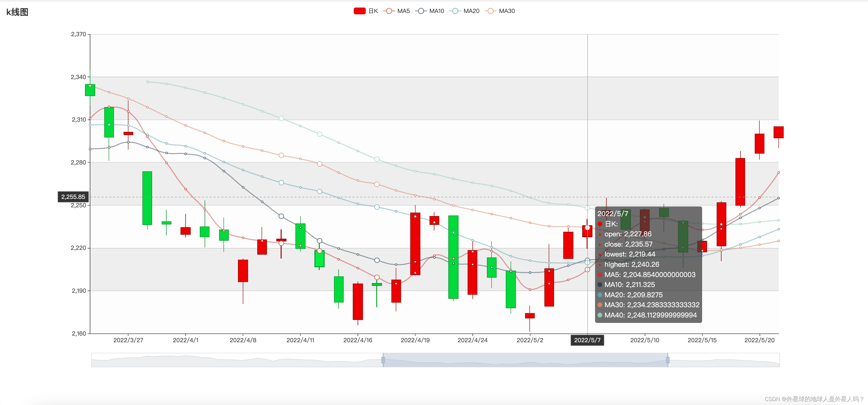Click the 2,160 y-axis label

point(79,333)
